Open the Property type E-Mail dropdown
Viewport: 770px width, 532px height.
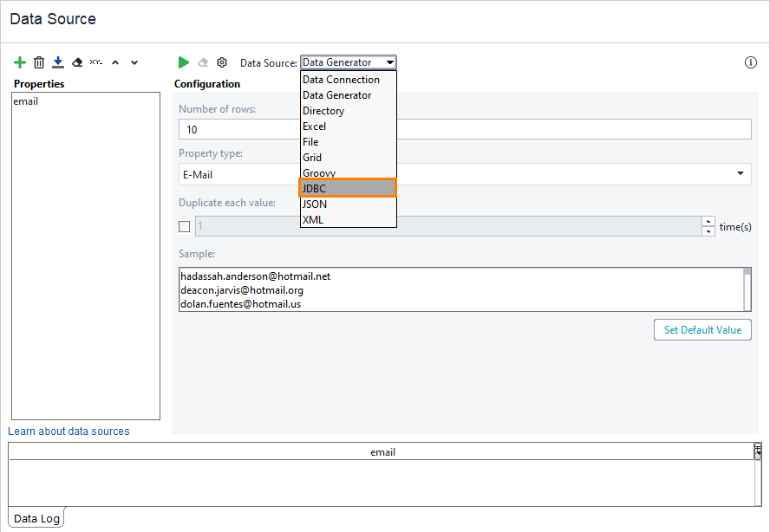coord(741,173)
